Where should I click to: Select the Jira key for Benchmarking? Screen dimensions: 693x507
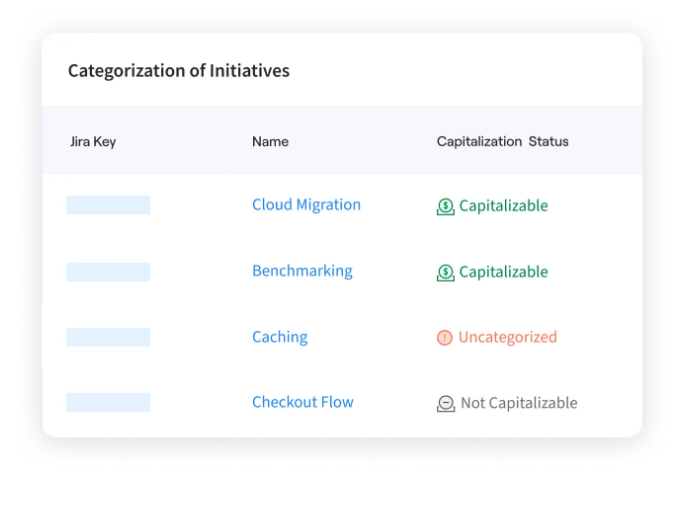[108, 272]
